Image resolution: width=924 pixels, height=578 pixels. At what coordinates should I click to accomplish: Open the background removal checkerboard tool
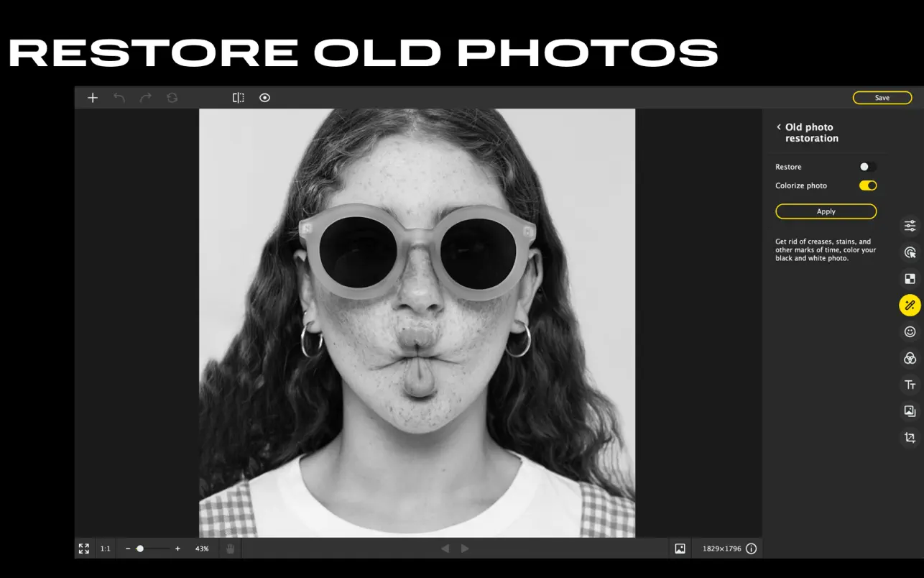(910, 279)
